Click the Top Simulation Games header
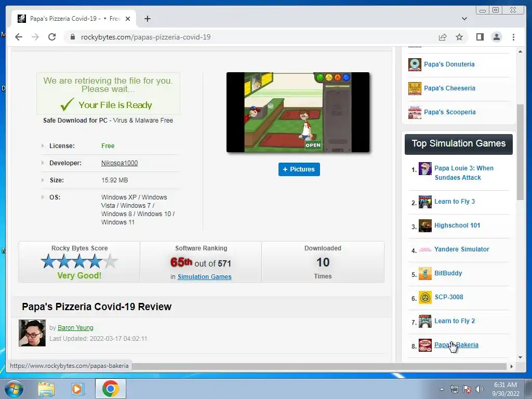 click(x=458, y=143)
